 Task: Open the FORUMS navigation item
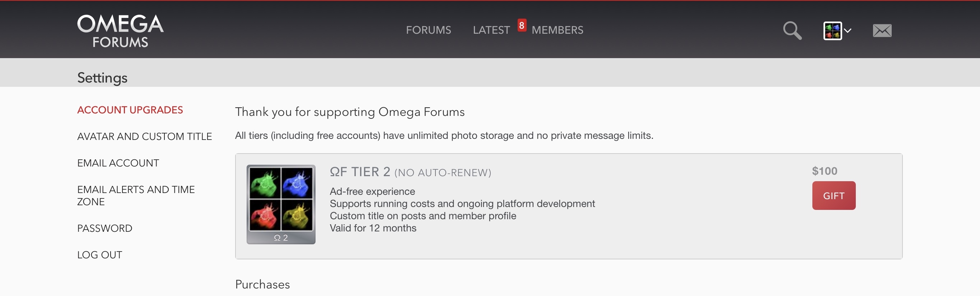(x=428, y=30)
